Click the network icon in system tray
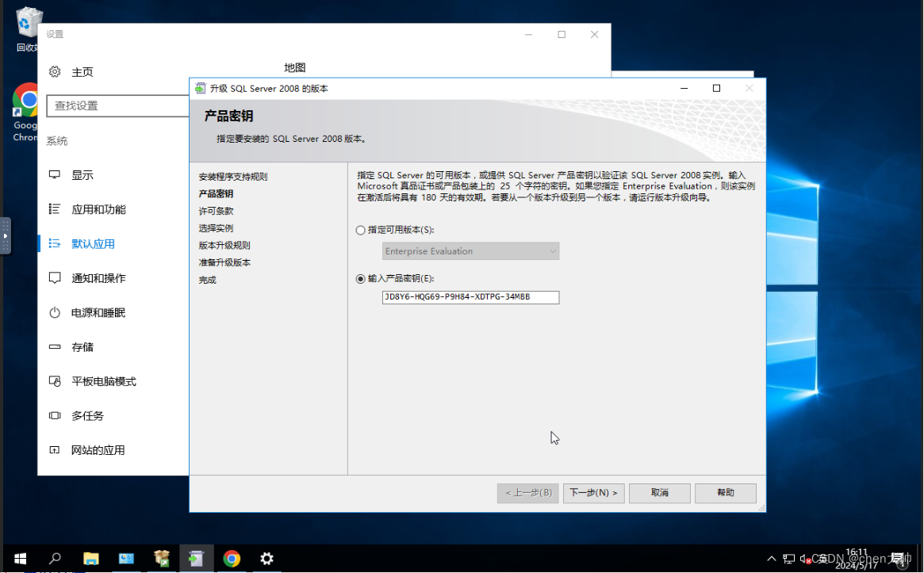This screenshot has width=924, height=573. [788, 559]
